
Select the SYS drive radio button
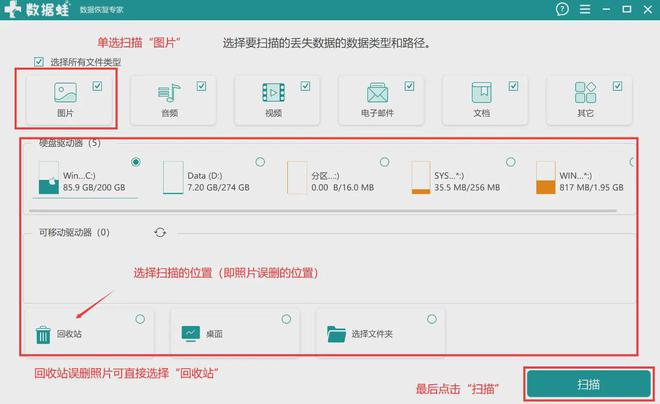[x=511, y=162]
